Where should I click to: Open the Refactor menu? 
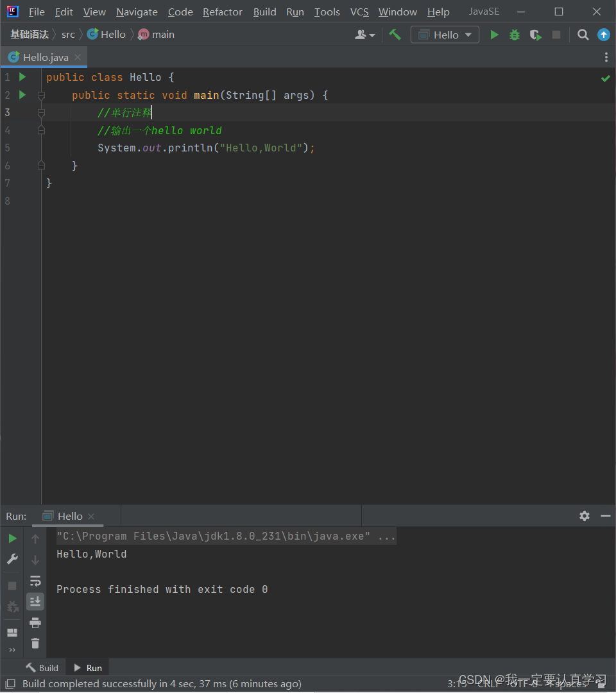coord(222,12)
